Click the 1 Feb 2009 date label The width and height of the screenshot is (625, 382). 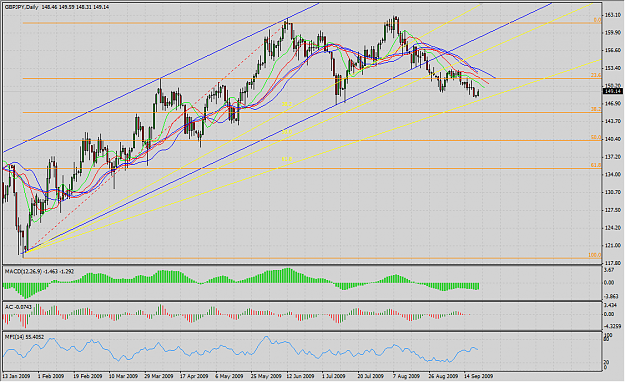click(51, 376)
